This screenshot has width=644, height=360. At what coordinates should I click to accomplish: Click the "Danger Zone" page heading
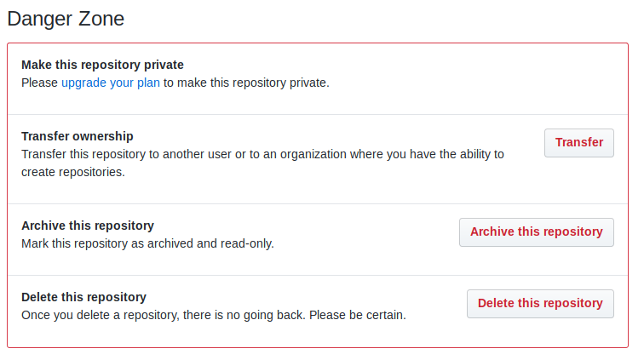click(64, 17)
